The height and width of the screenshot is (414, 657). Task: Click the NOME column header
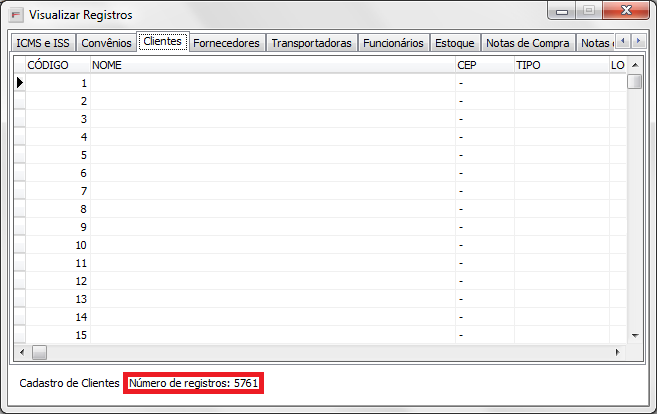(271, 65)
